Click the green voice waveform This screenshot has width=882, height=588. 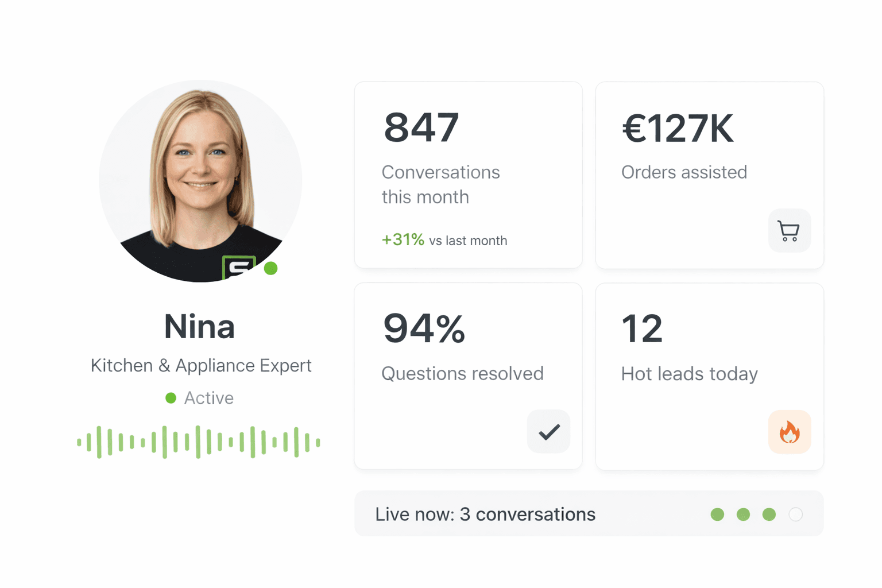point(198,442)
